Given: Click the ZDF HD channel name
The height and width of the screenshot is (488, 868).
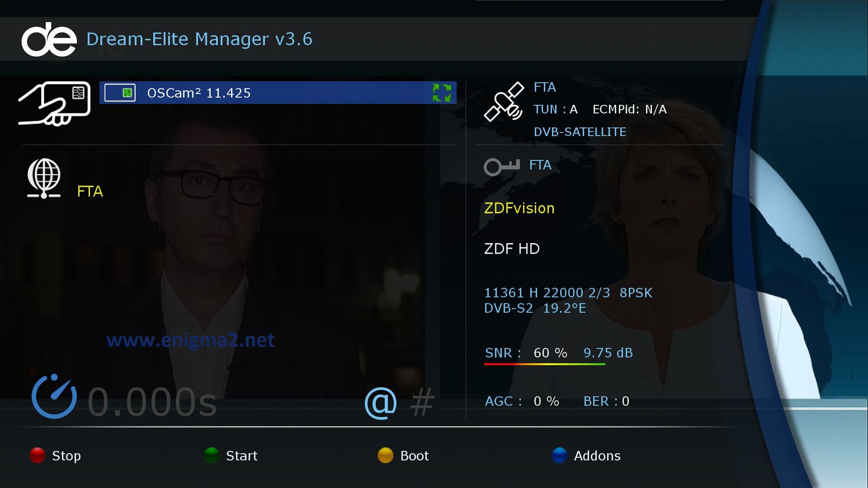Looking at the screenshot, I should tap(512, 249).
